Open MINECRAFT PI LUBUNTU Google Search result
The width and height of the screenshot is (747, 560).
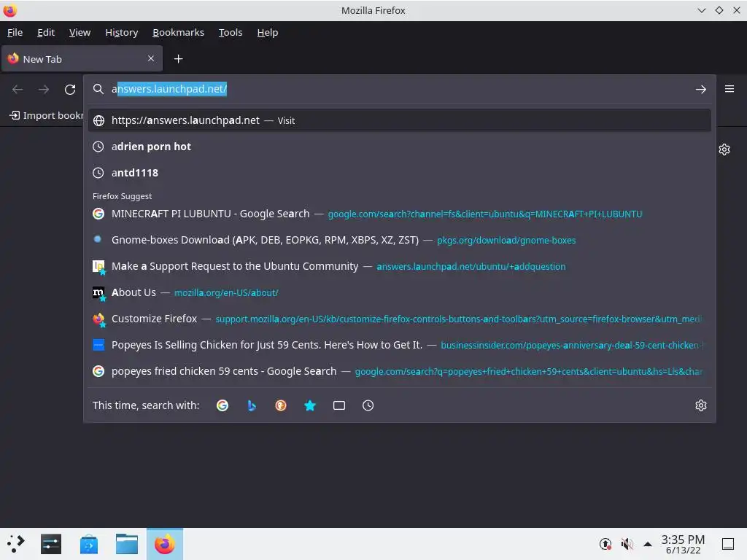399,214
